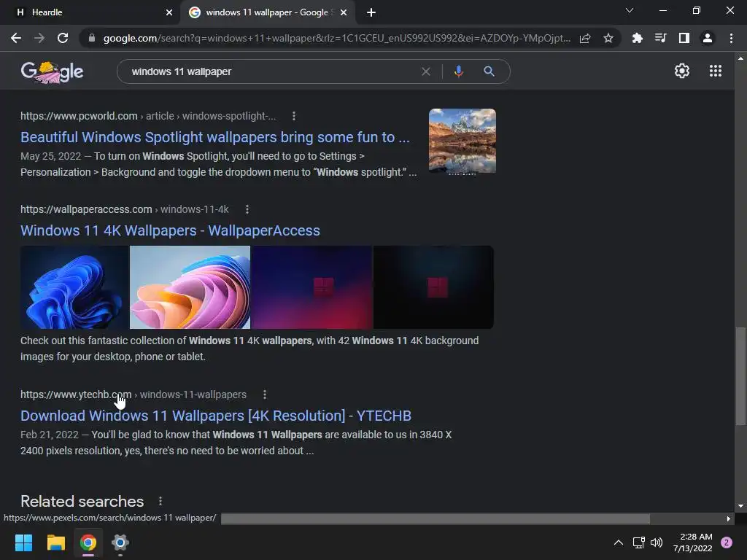This screenshot has height=560, width=747.
Task: Click the Related searches heading
Action: pos(82,501)
